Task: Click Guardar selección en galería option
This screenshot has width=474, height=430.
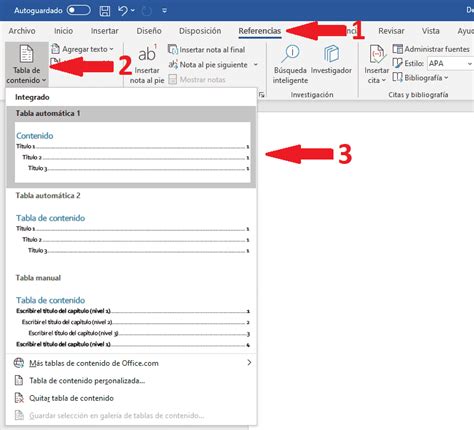Action: pos(132,415)
